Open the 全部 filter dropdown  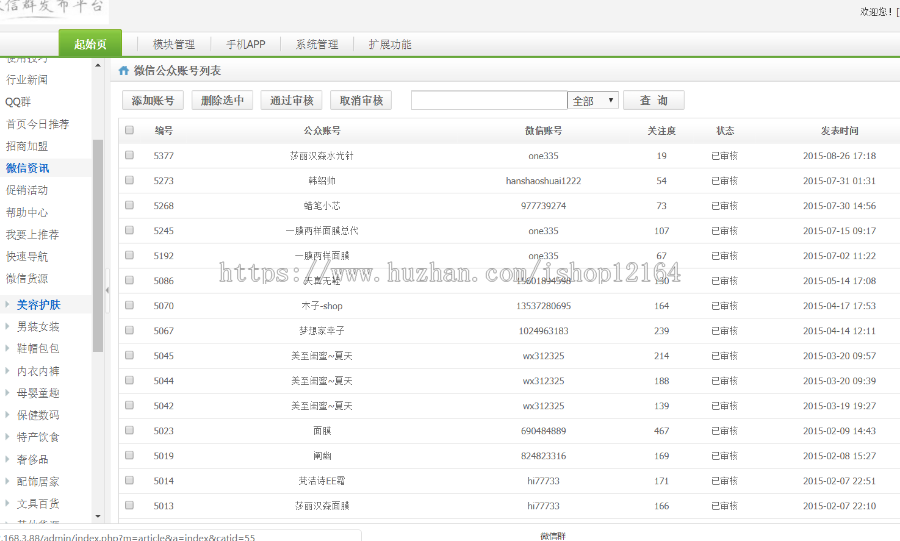click(593, 100)
